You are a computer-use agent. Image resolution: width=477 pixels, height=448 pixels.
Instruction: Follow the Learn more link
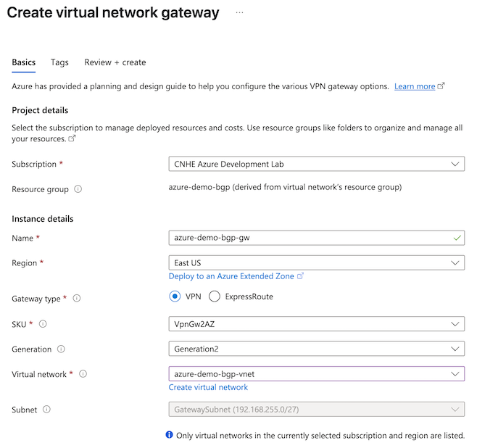415,86
